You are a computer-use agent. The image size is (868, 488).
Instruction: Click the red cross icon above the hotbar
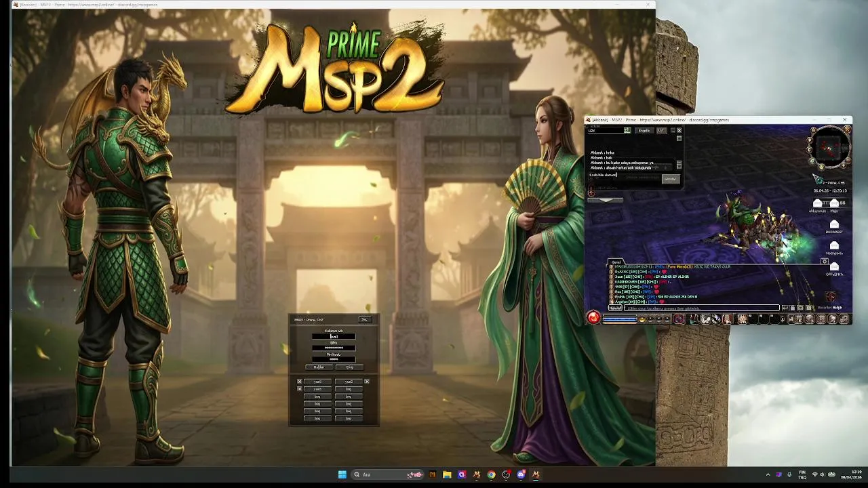(830, 297)
